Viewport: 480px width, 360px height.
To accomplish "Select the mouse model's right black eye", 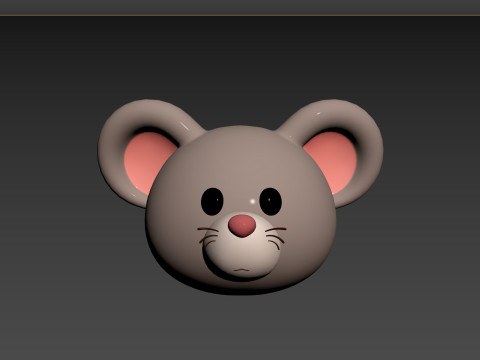I will tap(271, 201).
